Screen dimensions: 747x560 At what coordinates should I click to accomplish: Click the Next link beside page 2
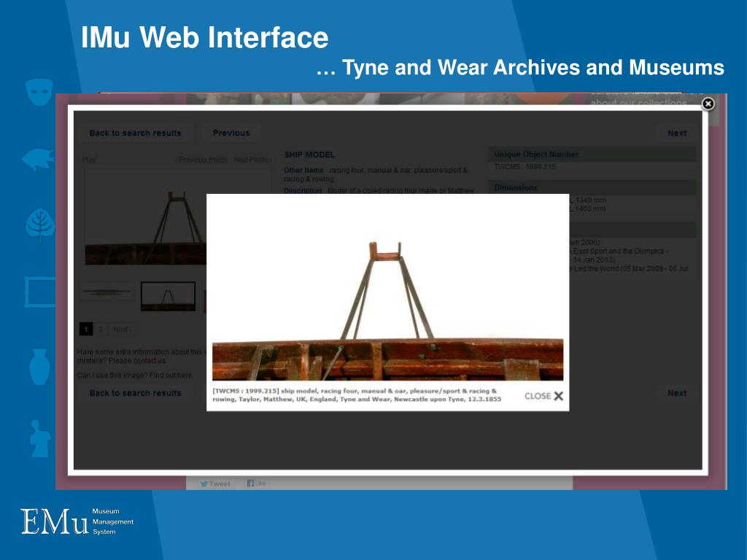(122, 329)
